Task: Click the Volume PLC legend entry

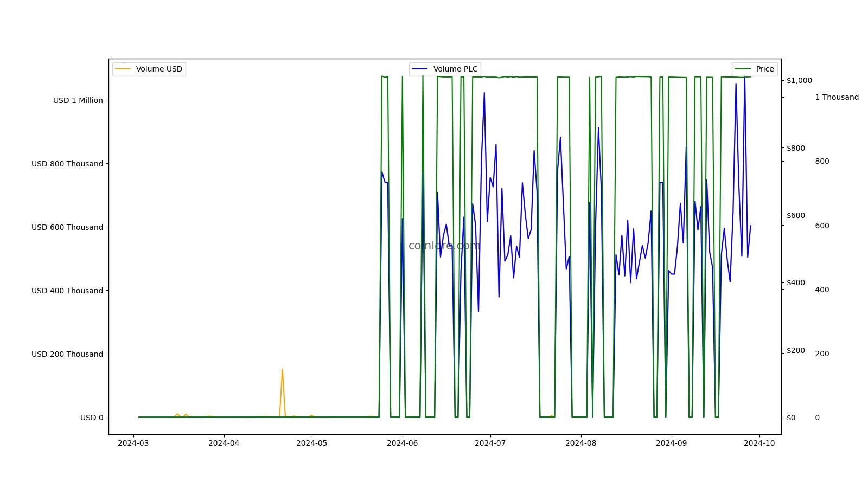Action: point(445,69)
